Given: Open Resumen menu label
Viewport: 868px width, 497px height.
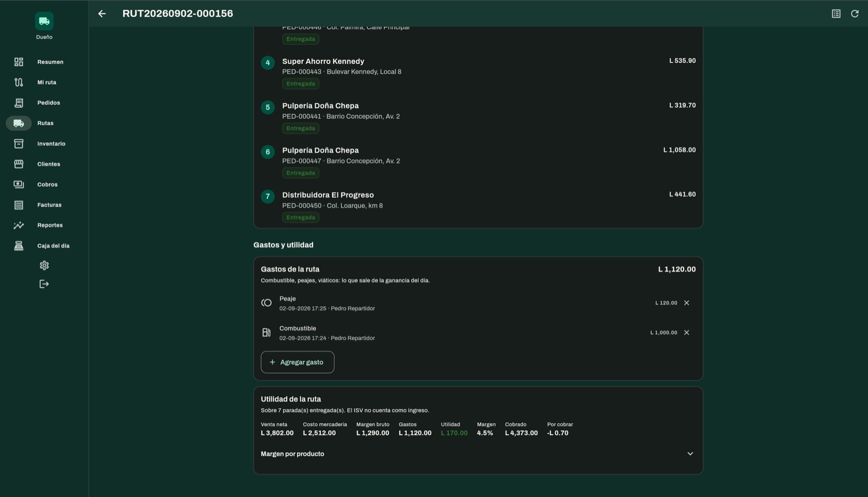Looking at the screenshot, I should (x=50, y=62).
